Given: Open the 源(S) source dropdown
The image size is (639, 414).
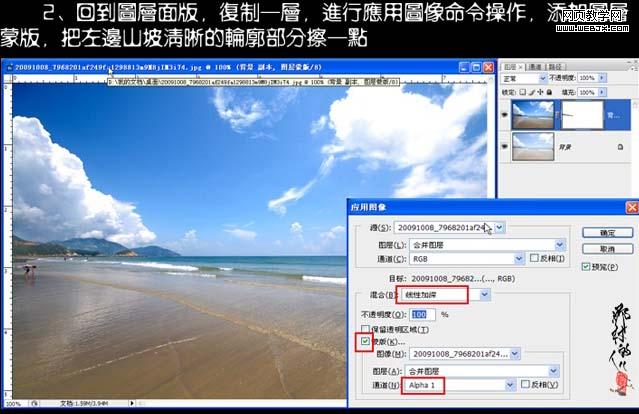Looking at the screenshot, I should coord(500,227).
